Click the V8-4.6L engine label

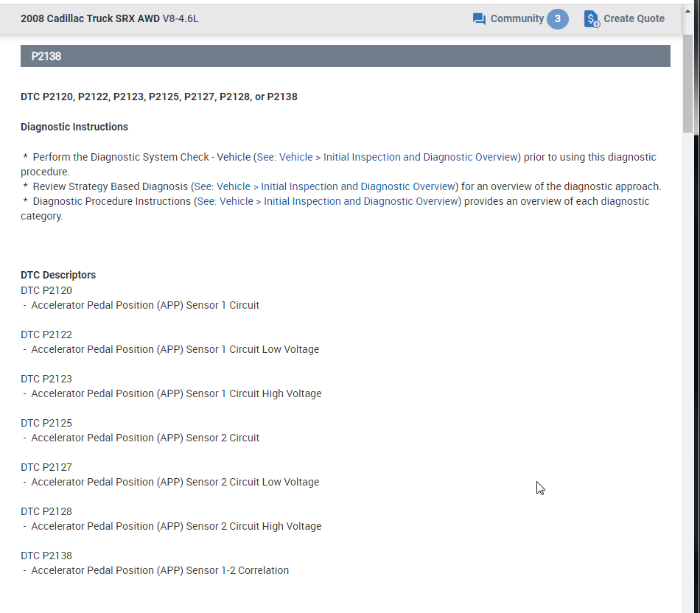(x=181, y=18)
